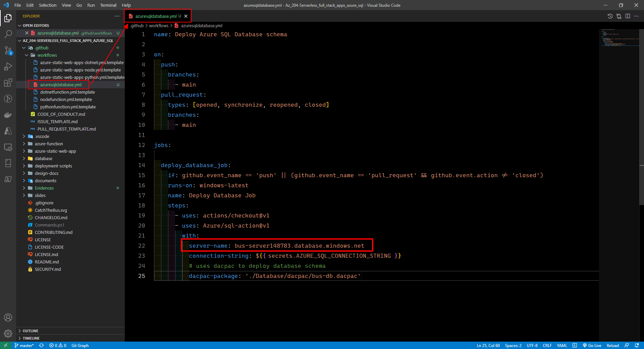Click Reload in status bar

[x=612, y=345]
